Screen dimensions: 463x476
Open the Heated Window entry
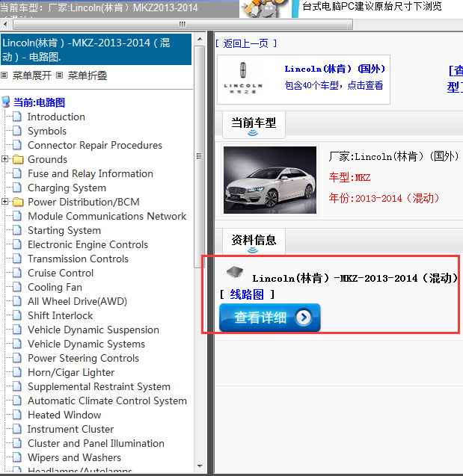(x=64, y=415)
